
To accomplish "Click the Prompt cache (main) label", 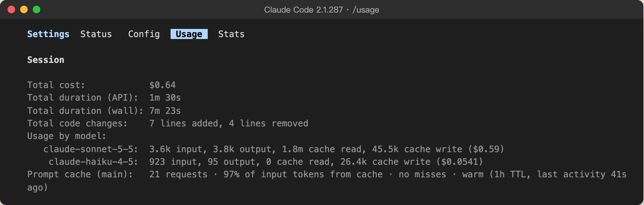I will click(x=80, y=174).
